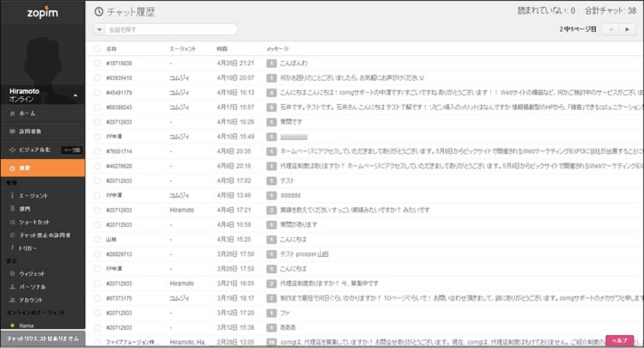The width and height of the screenshot is (644, 348).
Task: Click the チャットリクエストはありません bar
Action: tap(42, 339)
